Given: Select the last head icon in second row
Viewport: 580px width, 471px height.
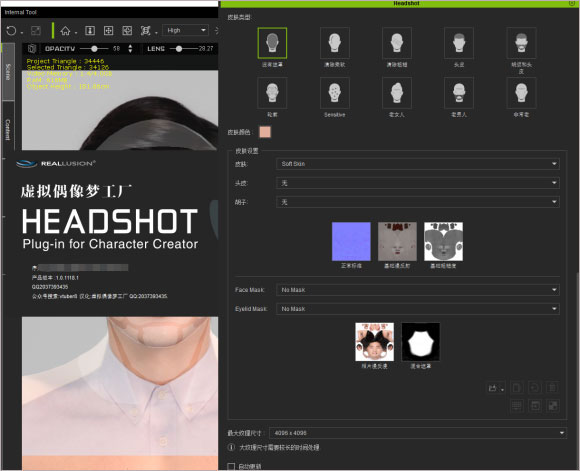Looking at the screenshot, I should tap(521, 93).
